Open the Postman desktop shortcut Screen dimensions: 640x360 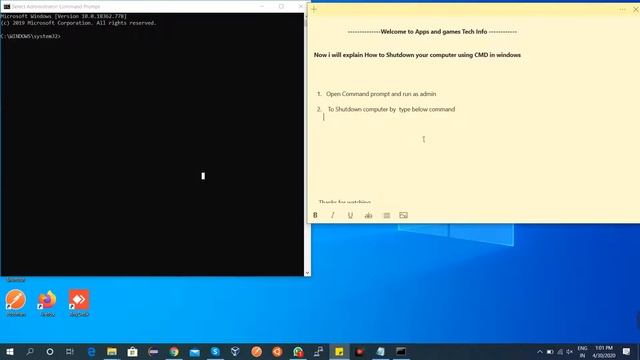[16, 303]
